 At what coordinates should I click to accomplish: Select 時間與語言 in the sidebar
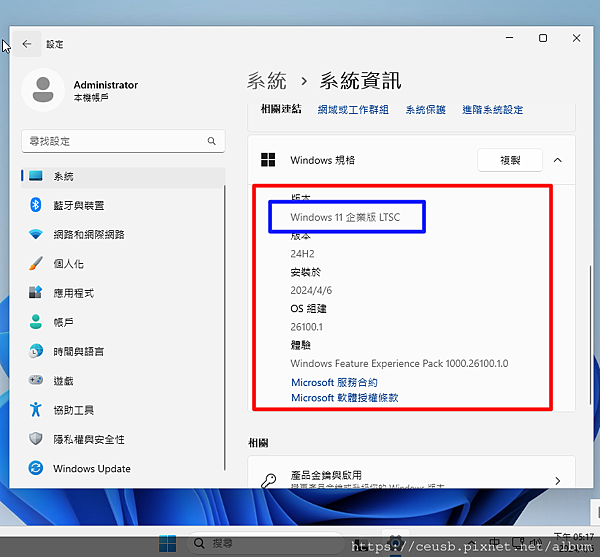[123, 352]
